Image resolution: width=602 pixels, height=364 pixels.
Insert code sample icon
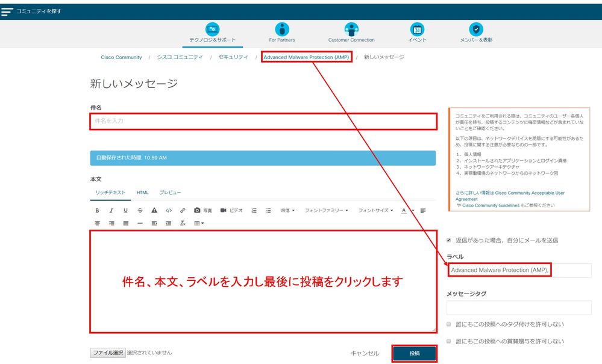point(169,210)
